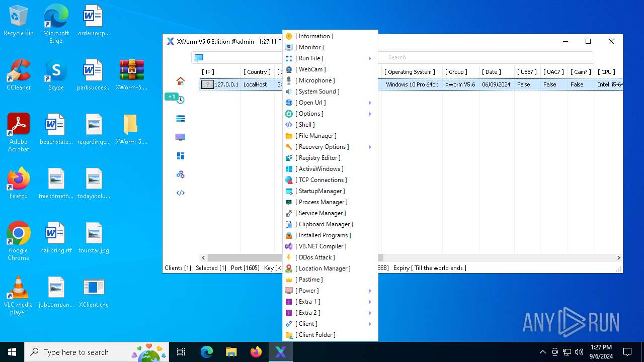This screenshot has width=644, height=362.
Task: Open File Explorer from the taskbar
Action: click(231, 352)
